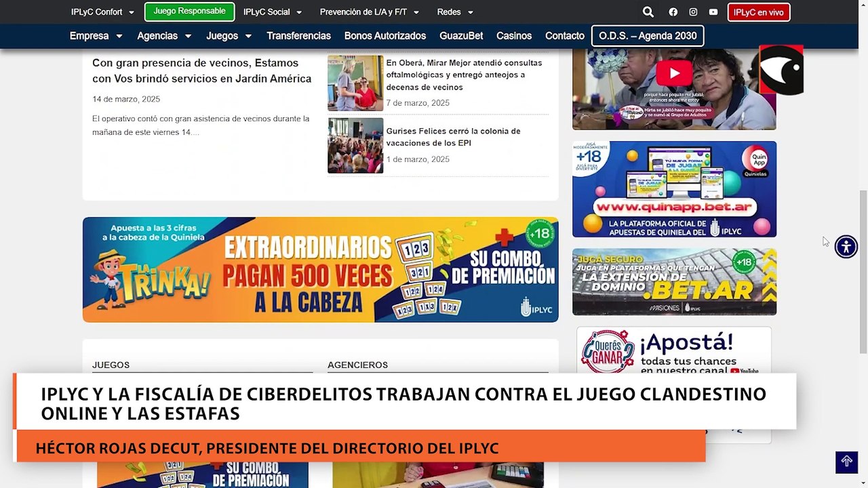Open the Instagram icon link
The width and height of the screenshot is (868, 488).
pos(693,12)
